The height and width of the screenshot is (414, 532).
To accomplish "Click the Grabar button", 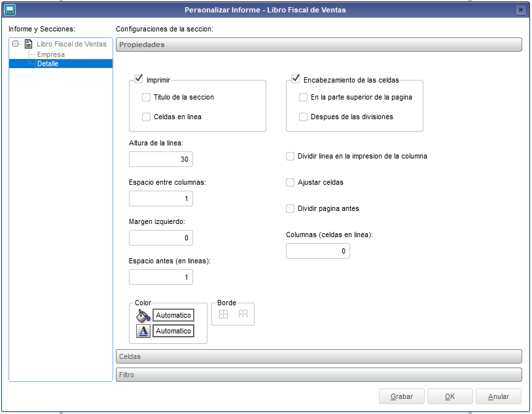I will click(x=402, y=396).
